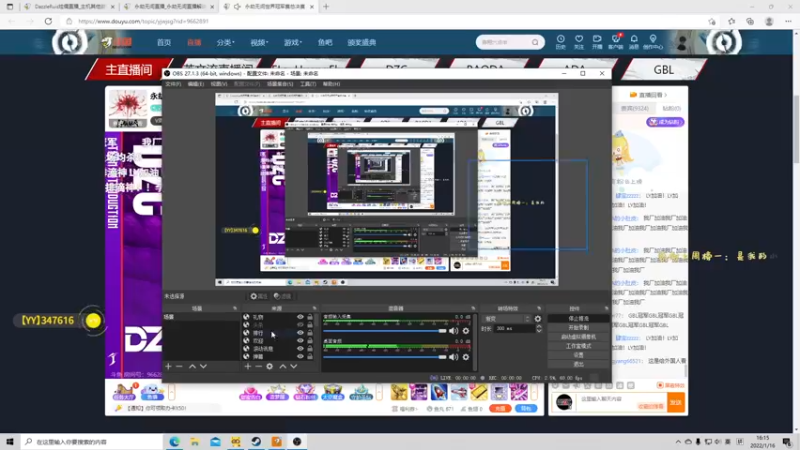Toggle visibility of the first source
Viewport: 800px width, 450px height.
[301, 317]
